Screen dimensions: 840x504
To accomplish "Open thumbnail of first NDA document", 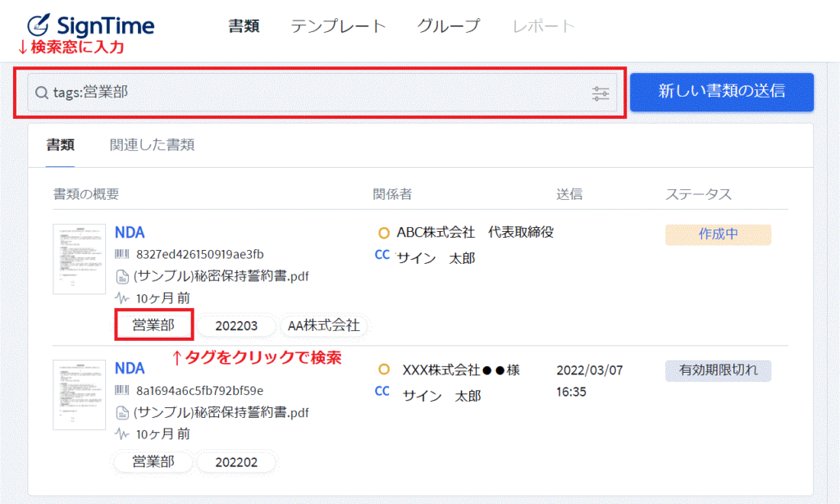I will coord(80,259).
